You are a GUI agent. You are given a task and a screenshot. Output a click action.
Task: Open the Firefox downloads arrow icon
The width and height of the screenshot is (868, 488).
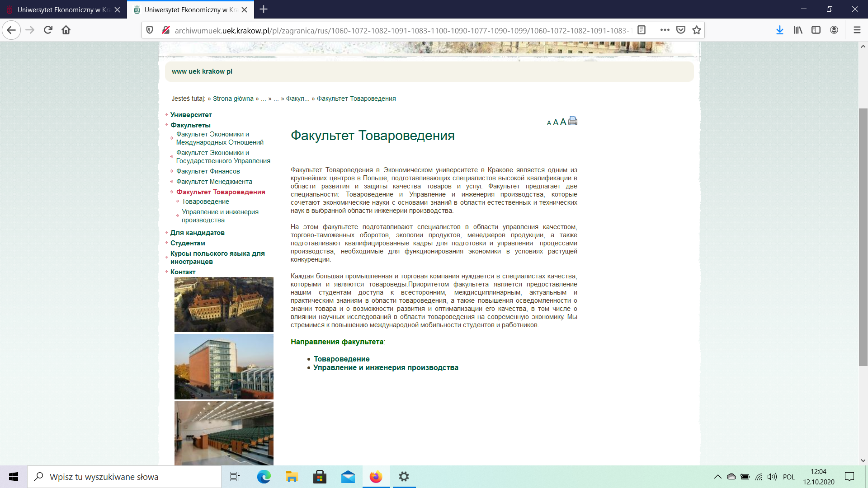779,30
